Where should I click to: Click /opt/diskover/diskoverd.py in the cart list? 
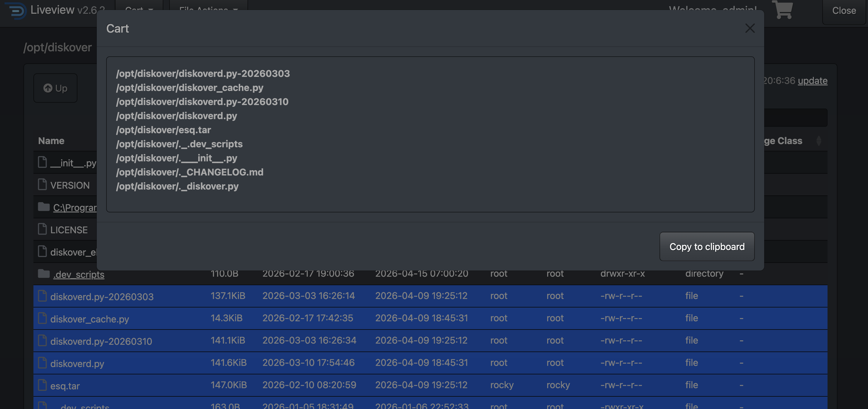177,116
